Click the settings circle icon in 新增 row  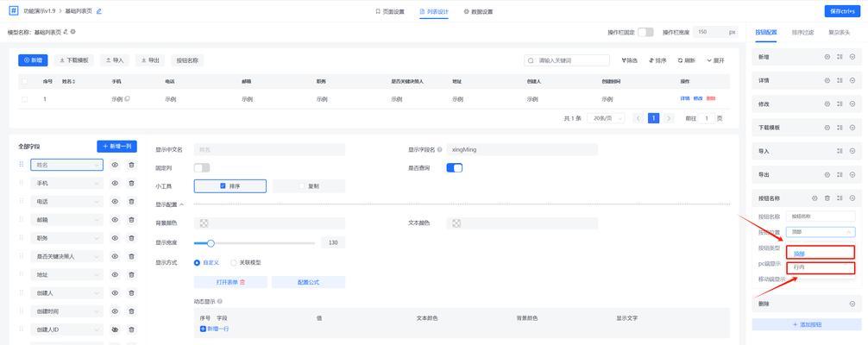[x=827, y=57]
